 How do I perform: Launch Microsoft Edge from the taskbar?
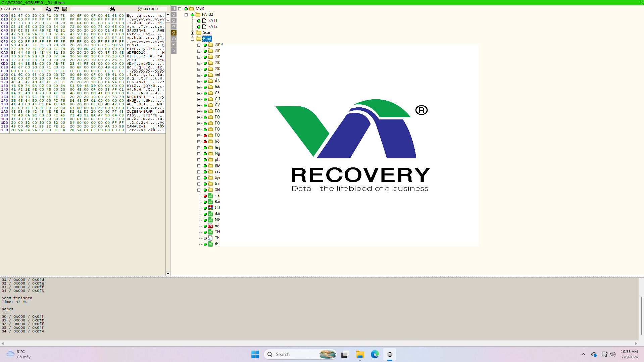point(375,355)
